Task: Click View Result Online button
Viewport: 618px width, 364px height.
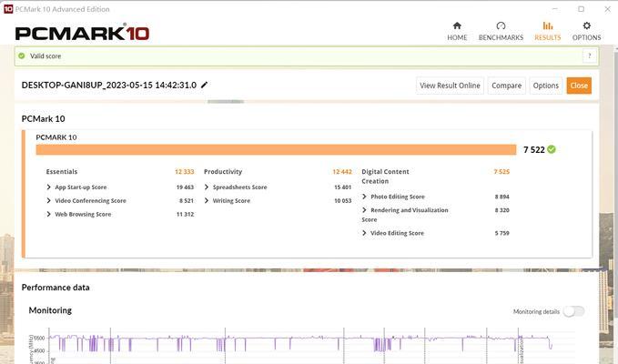Action: pyautogui.click(x=450, y=86)
